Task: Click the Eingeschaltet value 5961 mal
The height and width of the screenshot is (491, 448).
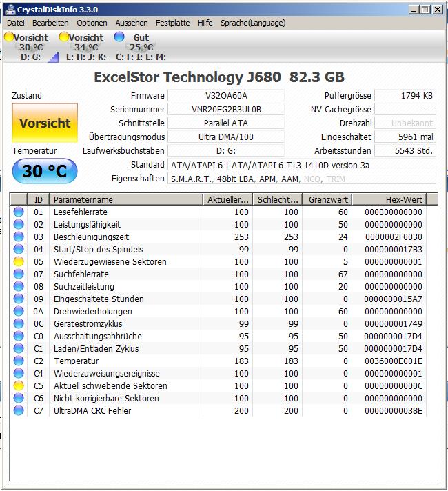Action: click(x=405, y=137)
